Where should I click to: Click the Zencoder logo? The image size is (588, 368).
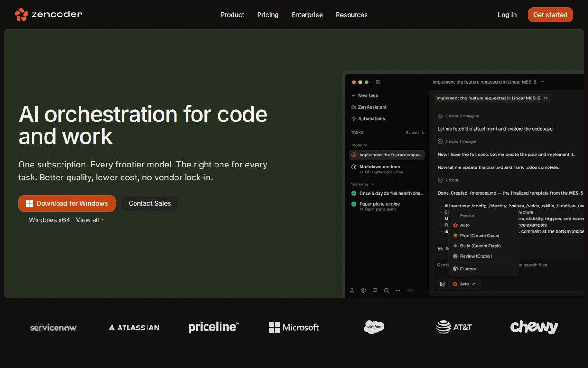49,15
